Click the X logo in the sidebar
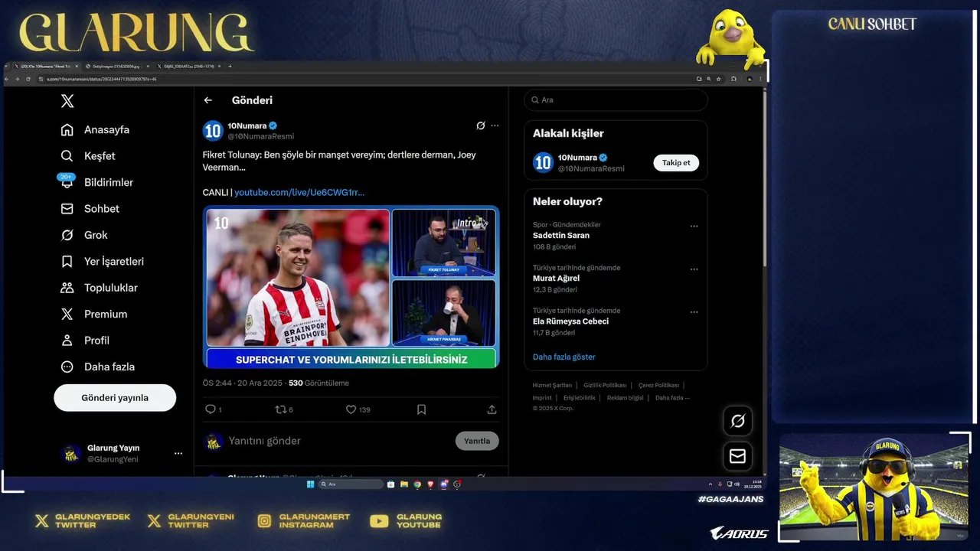The image size is (980, 551). coord(67,101)
